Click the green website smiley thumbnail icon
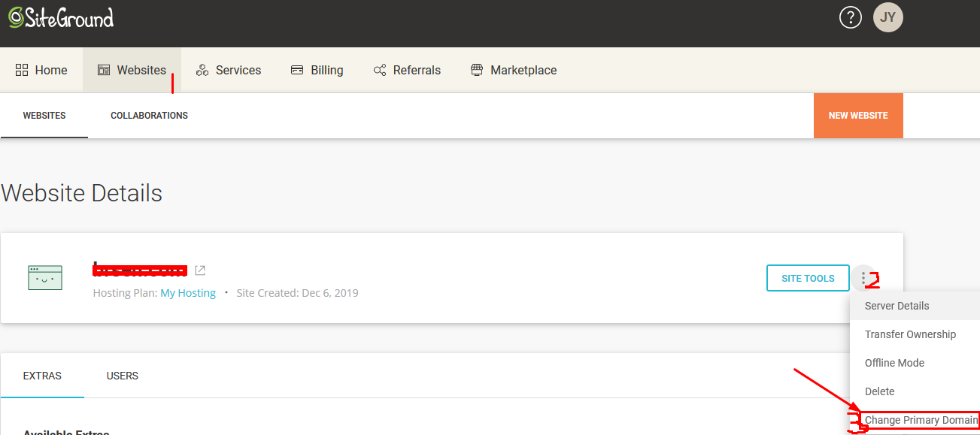This screenshot has height=435, width=980. 44,278
